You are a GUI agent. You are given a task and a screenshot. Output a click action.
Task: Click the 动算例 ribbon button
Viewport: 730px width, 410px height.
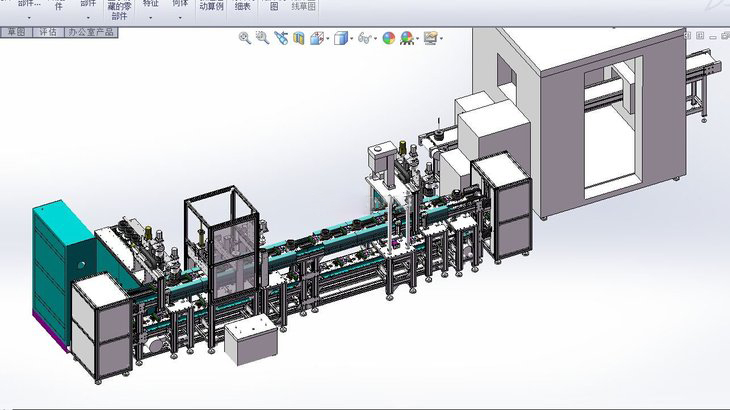coord(211,7)
